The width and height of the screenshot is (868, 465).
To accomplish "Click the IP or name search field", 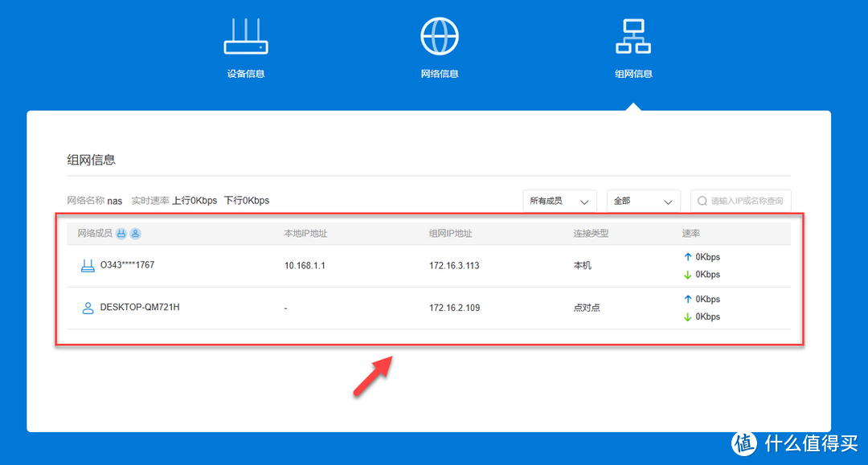I will point(746,202).
